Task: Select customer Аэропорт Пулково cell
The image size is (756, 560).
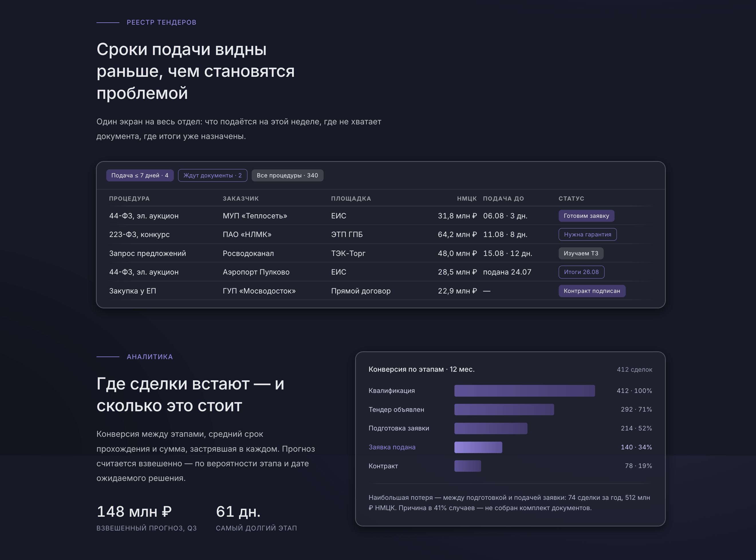Action: pos(256,272)
